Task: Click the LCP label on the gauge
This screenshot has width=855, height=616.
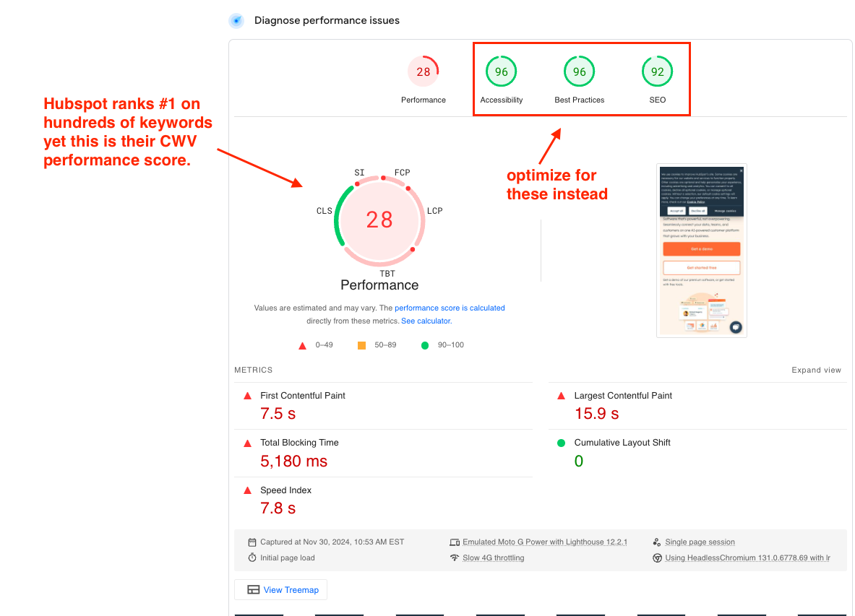Action: point(434,211)
